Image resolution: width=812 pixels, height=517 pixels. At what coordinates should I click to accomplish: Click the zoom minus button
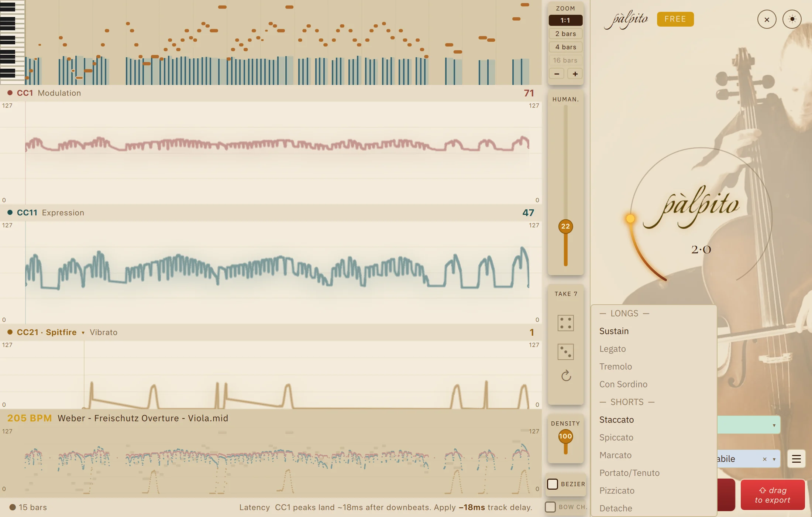pyautogui.click(x=557, y=74)
